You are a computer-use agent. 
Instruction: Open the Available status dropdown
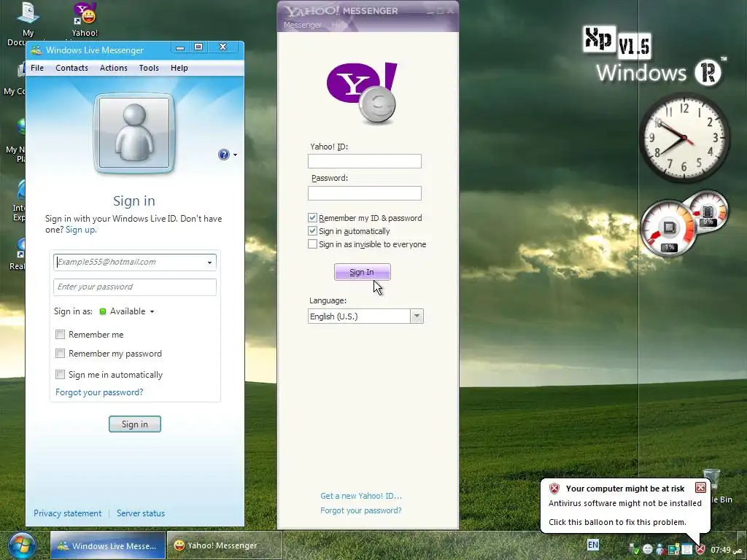[x=132, y=311]
